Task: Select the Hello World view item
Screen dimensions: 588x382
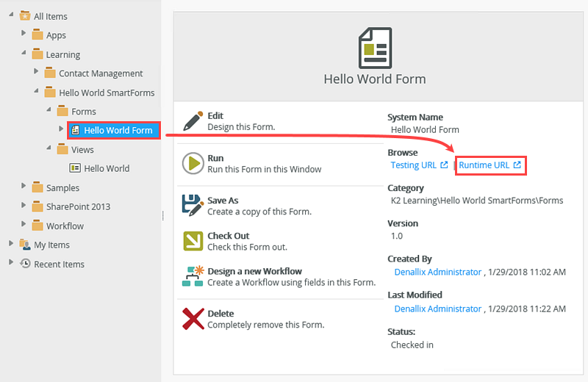Action: 107,168
